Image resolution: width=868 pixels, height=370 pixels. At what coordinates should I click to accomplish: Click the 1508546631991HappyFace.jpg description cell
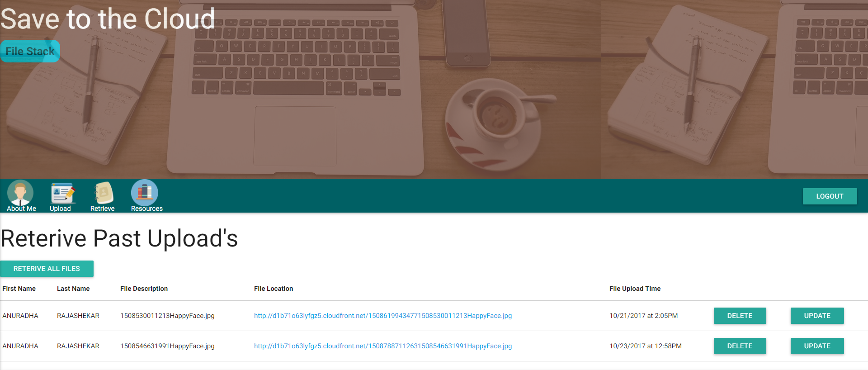pyautogui.click(x=167, y=346)
